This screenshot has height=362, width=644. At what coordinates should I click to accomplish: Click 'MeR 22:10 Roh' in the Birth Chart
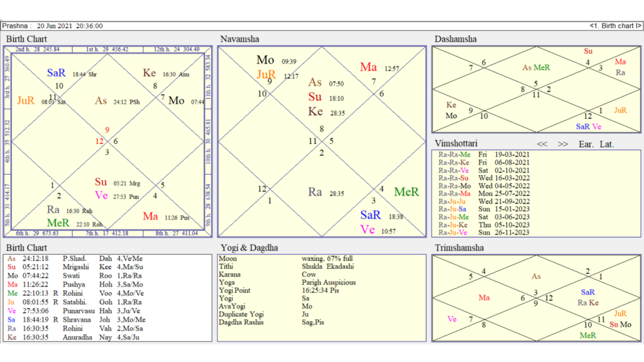[x=75, y=223]
